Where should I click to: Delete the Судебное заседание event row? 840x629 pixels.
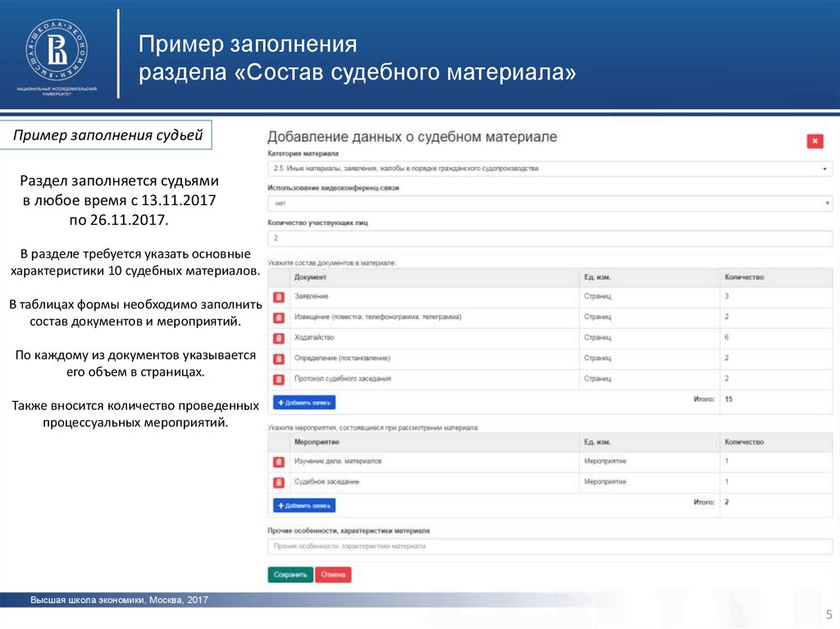pos(278,482)
